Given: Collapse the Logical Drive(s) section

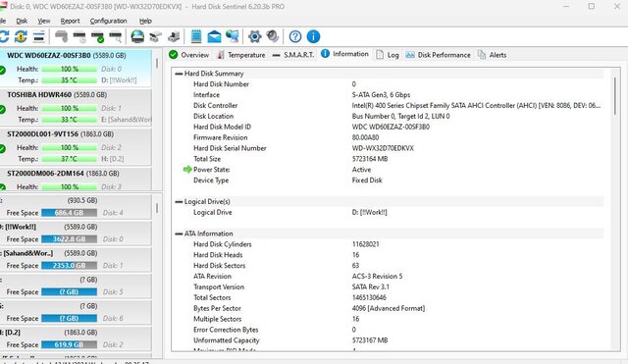Looking at the screenshot, I should [179, 201].
